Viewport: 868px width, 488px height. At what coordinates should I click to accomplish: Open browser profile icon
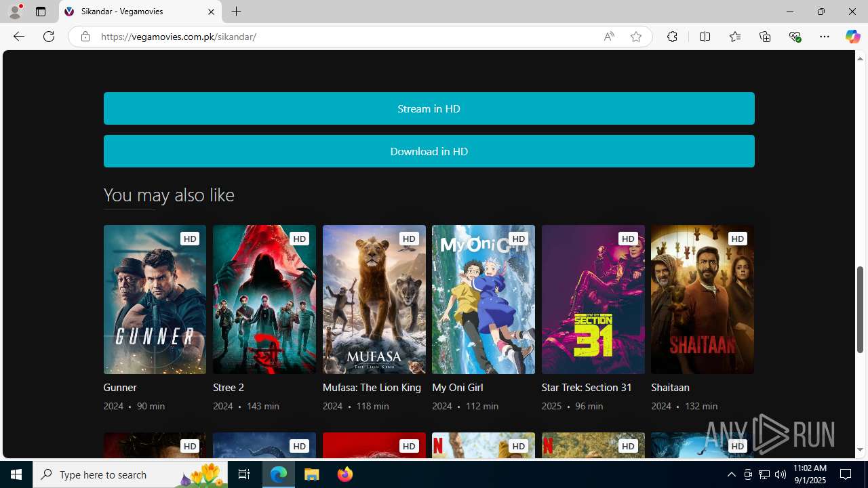tap(15, 12)
